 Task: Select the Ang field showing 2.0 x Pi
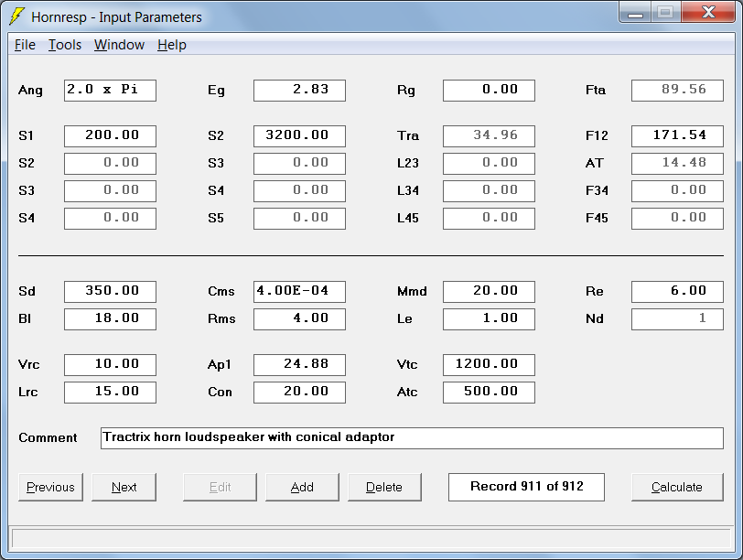coord(110,91)
